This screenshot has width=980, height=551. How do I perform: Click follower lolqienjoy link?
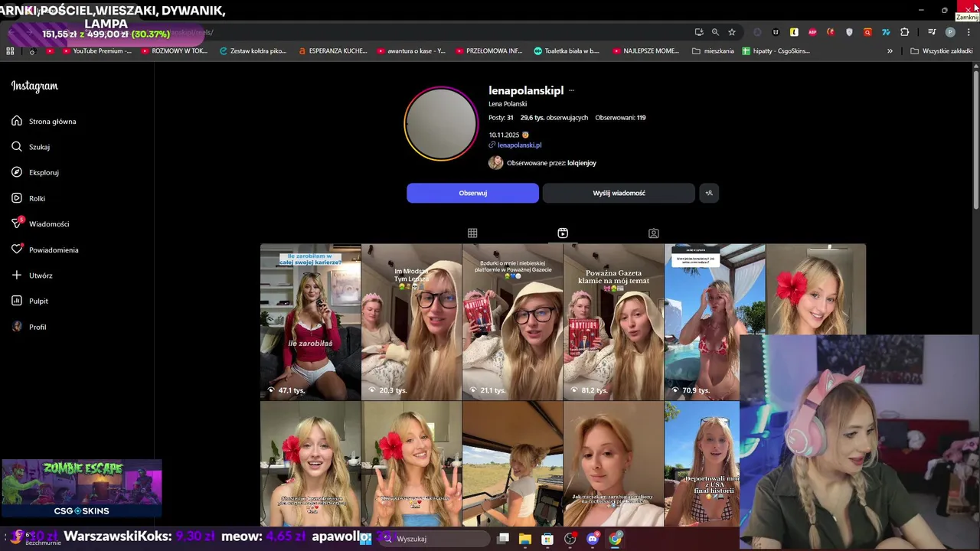click(x=582, y=163)
